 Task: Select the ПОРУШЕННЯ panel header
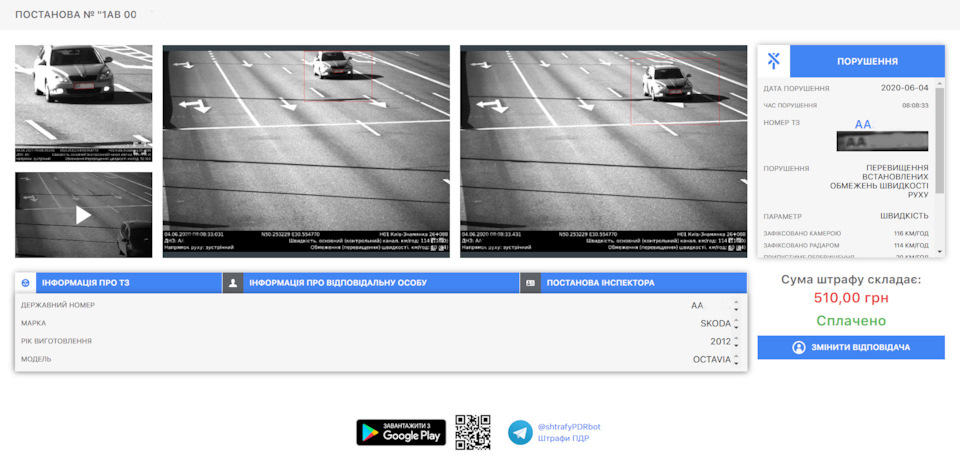tap(868, 61)
